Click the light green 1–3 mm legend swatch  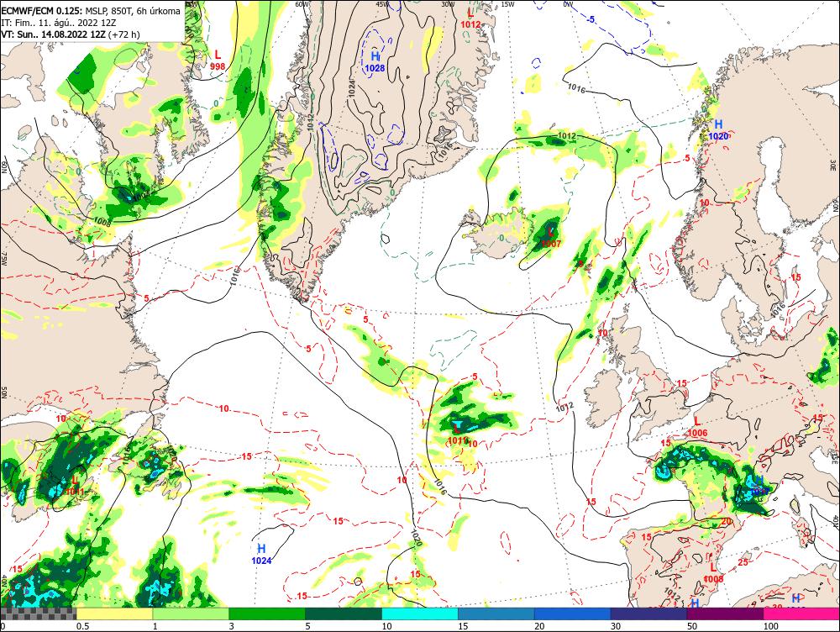(191, 614)
